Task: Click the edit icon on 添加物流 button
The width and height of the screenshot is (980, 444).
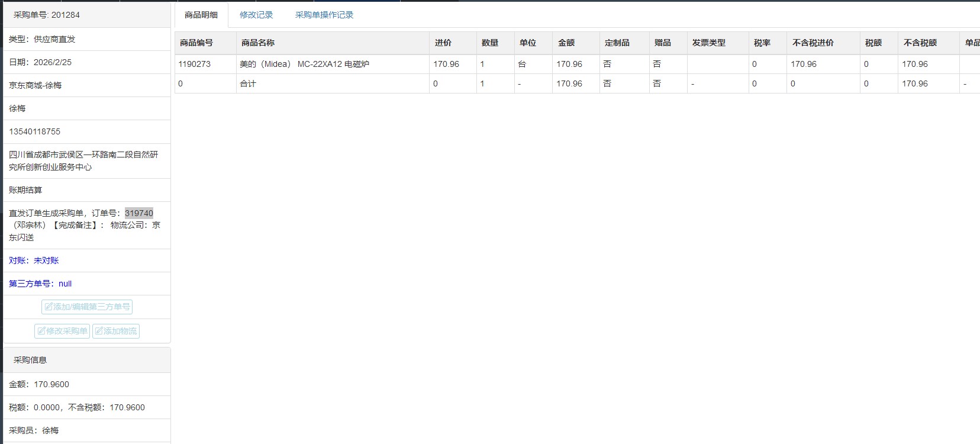Action: 99,331
